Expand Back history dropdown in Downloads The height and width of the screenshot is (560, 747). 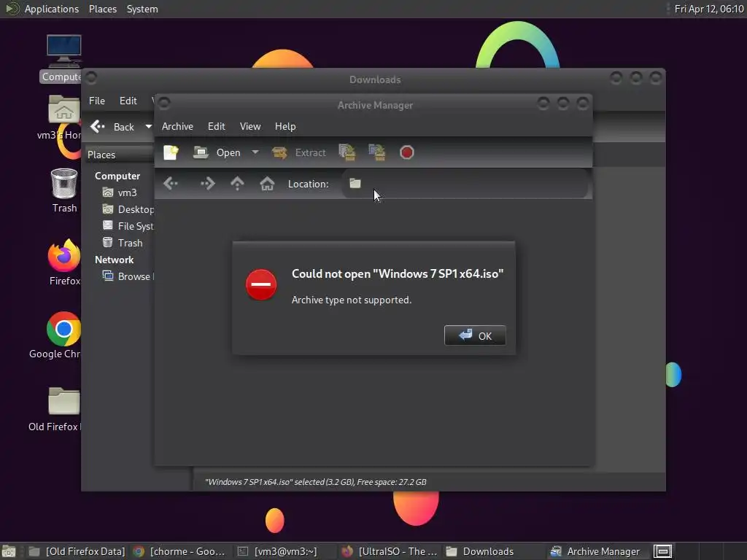(149, 127)
